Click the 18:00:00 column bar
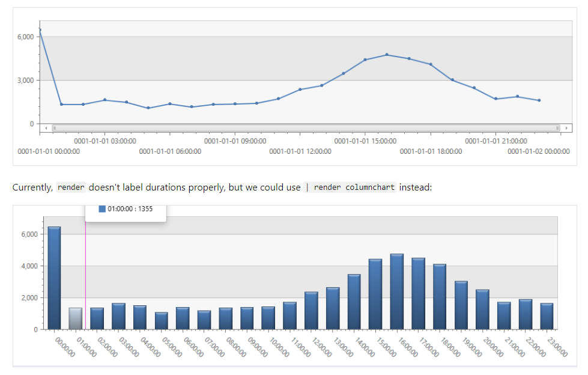 click(x=440, y=296)
